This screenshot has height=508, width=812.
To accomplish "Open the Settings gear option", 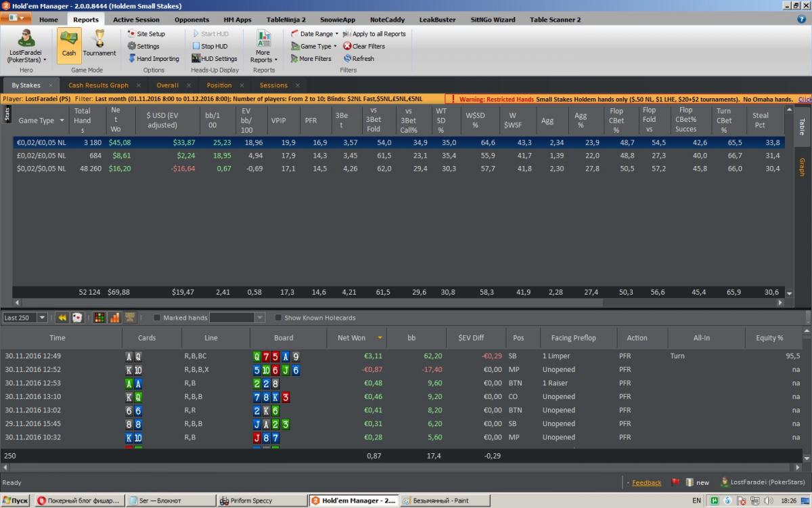I will 143,46.
